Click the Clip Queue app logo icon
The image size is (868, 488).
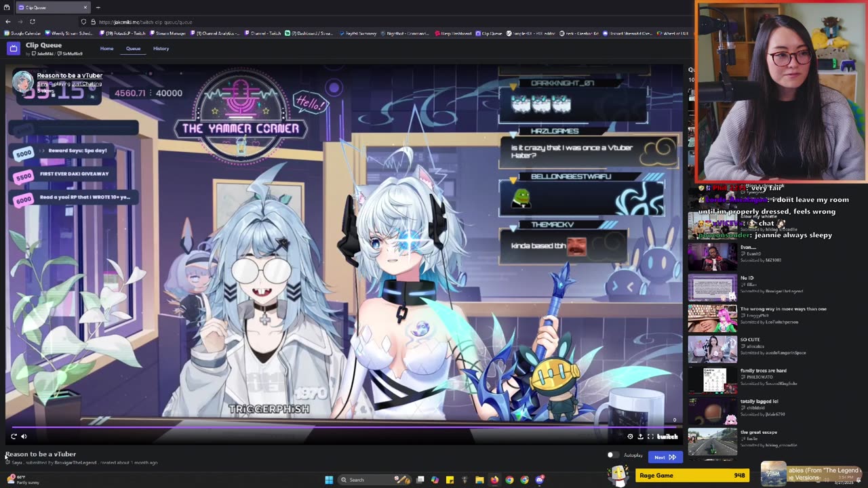click(13, 48)
